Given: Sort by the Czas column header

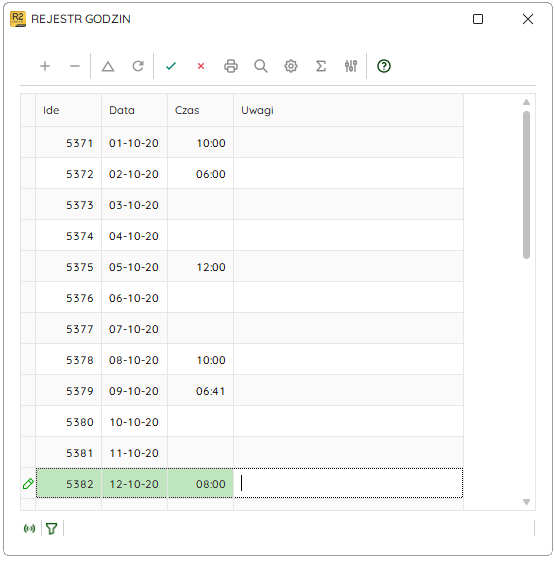Looking at the screenshot, I should point(200,110).
